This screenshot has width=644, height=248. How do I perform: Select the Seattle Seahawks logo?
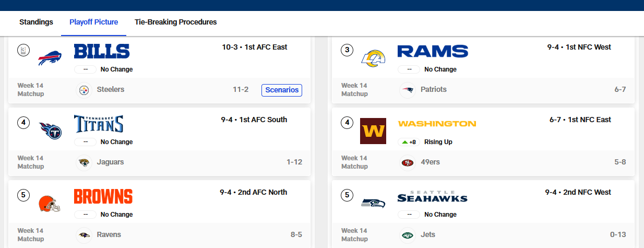[373, 203]
